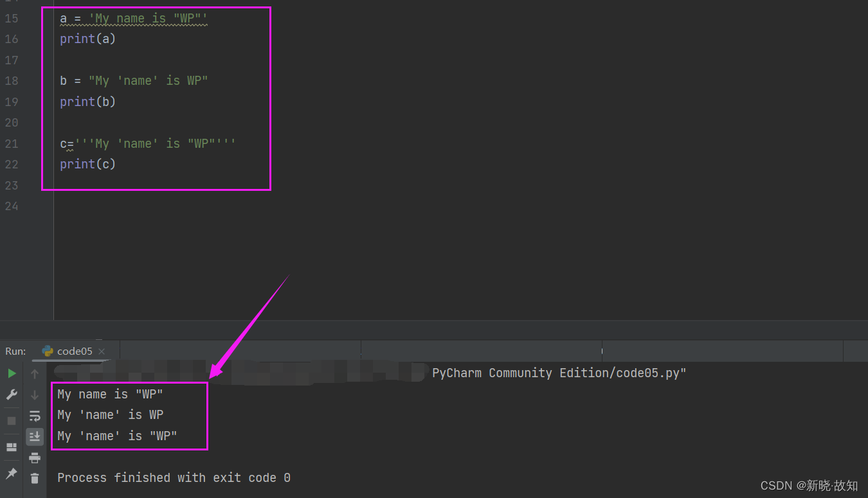The height and width of the screenshot is (498, 868).
Task: Click the output line My 'name' is WP
Action: tap(110, 414)
